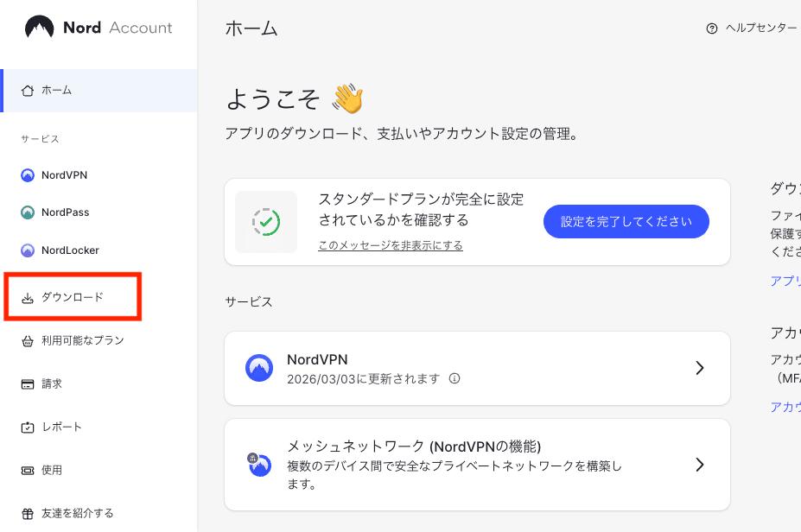Open NordVPN from the sidebar

point(64,175)
